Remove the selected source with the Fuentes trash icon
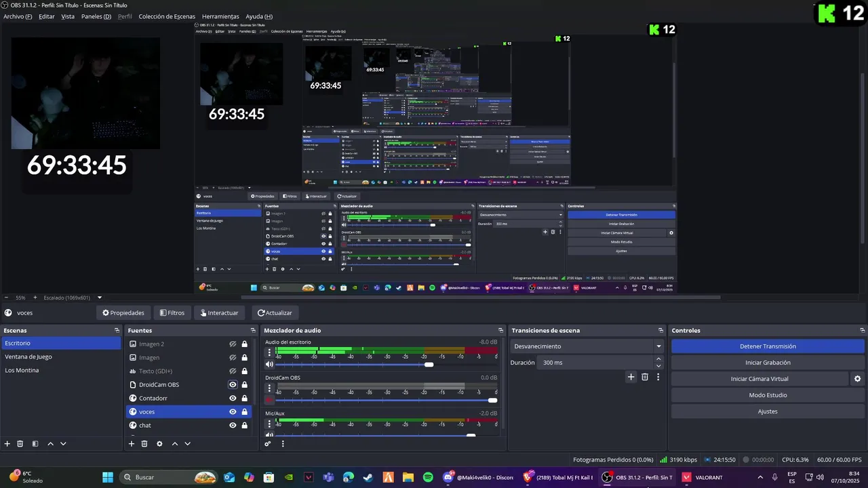The height and width of the screenshot is (488, 868). click(x=144, y=444)
